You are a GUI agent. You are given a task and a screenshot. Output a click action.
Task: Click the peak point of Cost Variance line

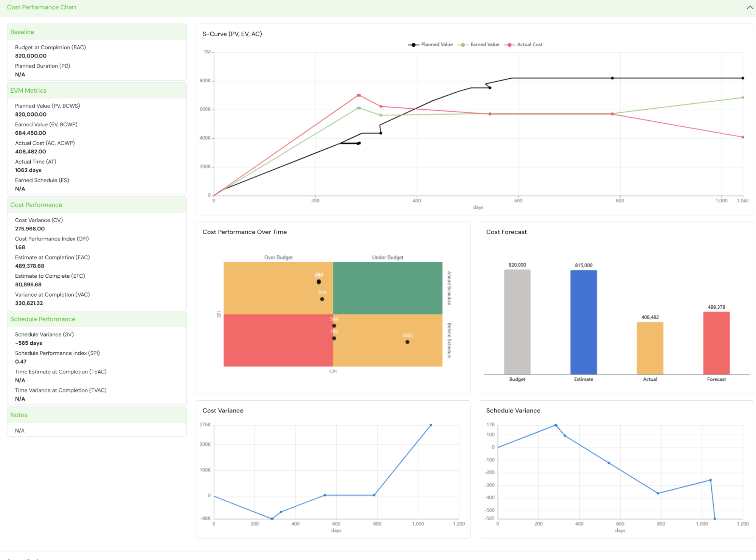click(431, 425)
